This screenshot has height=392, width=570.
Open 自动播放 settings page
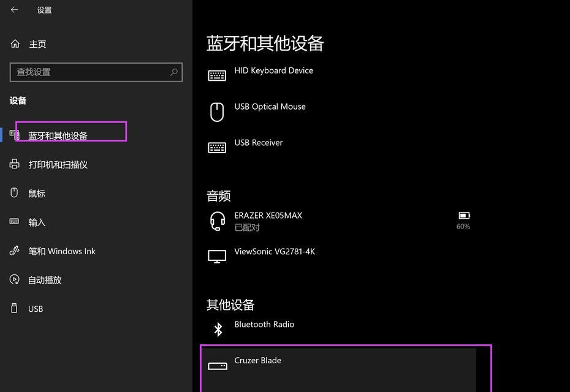45,280
